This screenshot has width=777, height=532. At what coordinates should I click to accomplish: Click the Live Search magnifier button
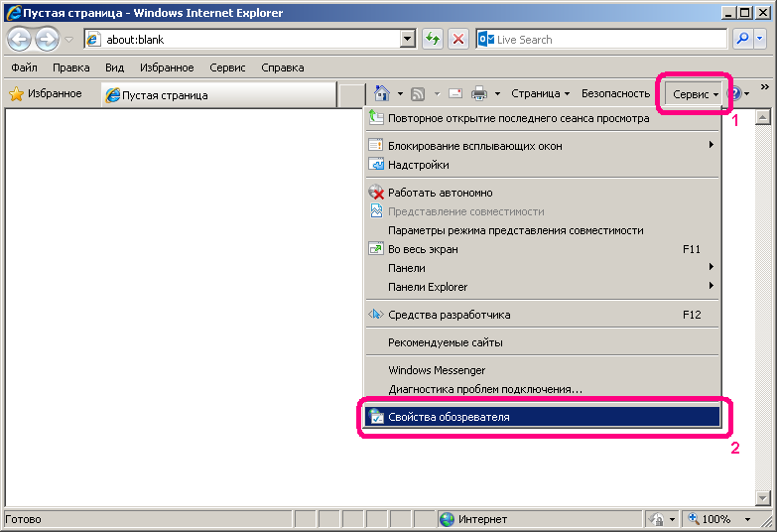click(x=742, y=40)
